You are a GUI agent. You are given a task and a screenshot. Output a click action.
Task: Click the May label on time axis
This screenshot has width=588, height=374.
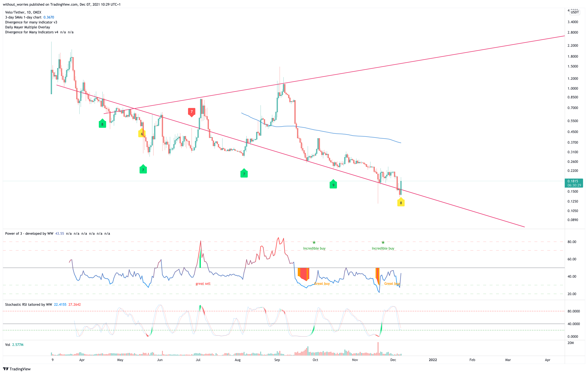pos(120,360)
